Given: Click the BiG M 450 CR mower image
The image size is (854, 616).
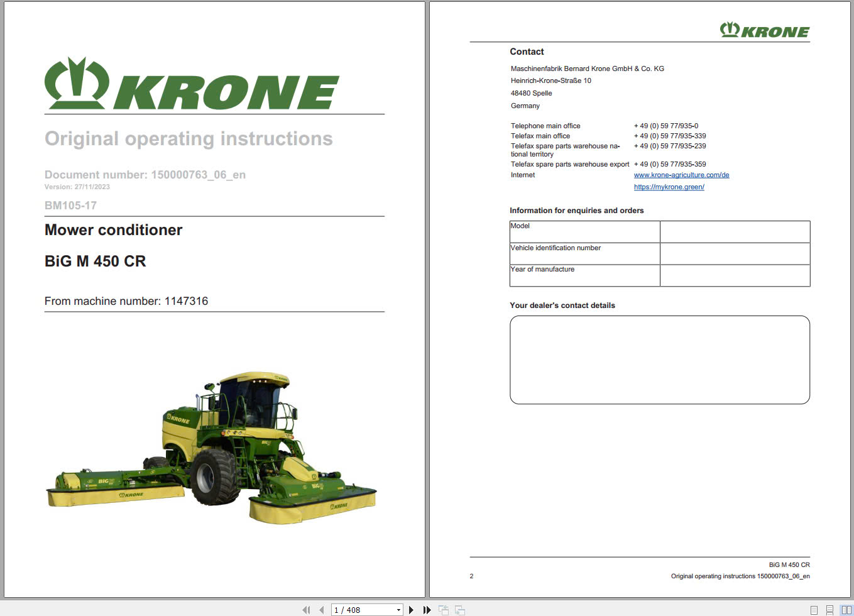Looking at the screenshot, I should point(211,448).
